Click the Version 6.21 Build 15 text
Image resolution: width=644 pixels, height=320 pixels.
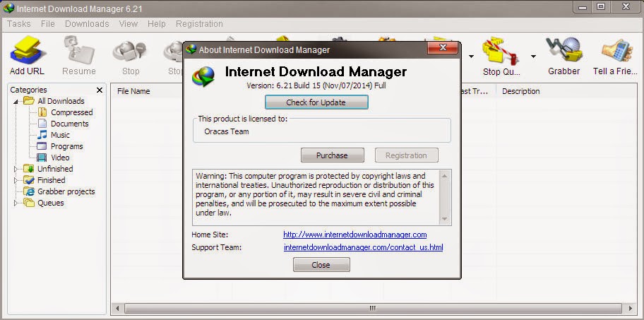tap(316, 86)
